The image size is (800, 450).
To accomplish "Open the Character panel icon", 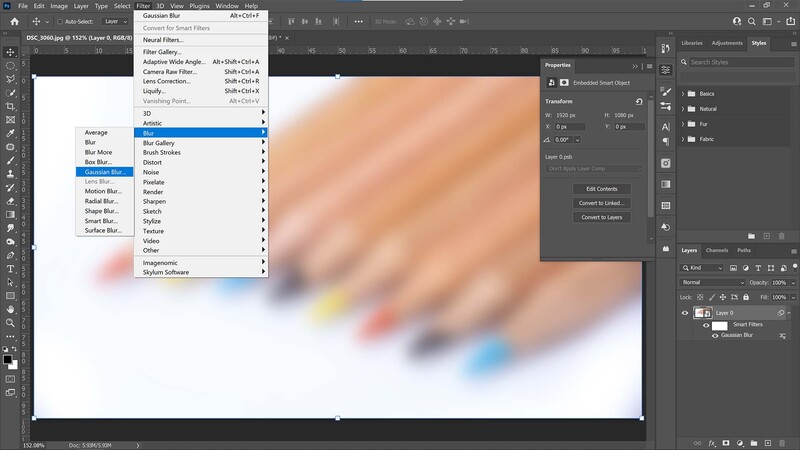I will click(665, 127).
